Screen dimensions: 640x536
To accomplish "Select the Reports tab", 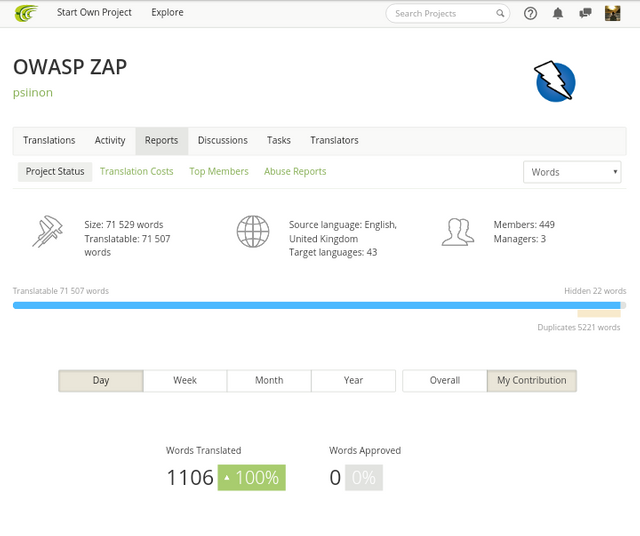I will click(162, 141).
